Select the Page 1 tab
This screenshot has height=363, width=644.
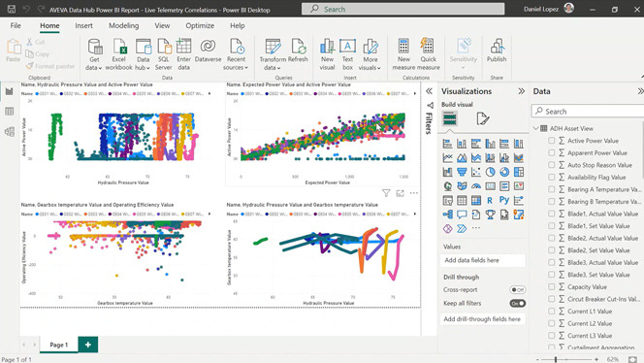click(59, 345)
